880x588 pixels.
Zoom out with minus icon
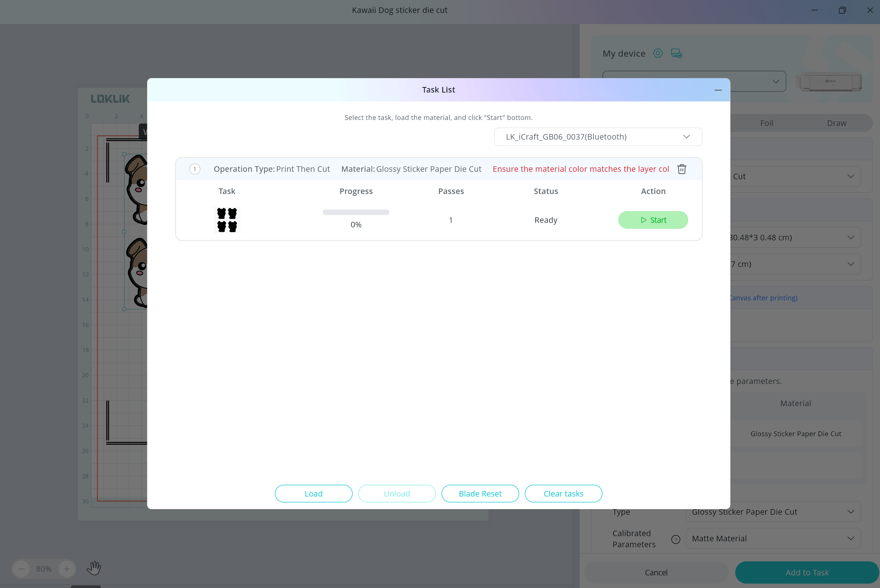21,569
